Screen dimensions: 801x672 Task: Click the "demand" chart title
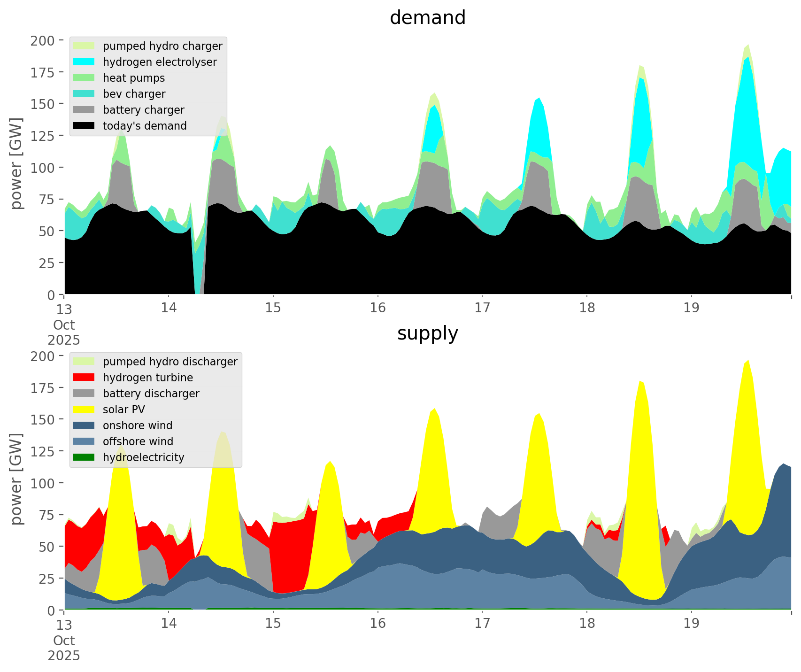point(427,18)
